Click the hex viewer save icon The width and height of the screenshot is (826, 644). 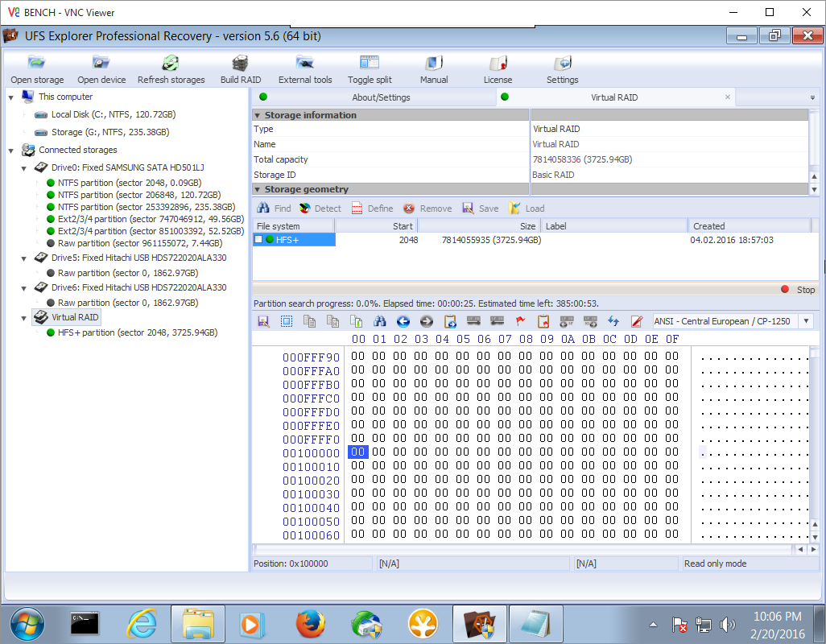pos(263,321)
